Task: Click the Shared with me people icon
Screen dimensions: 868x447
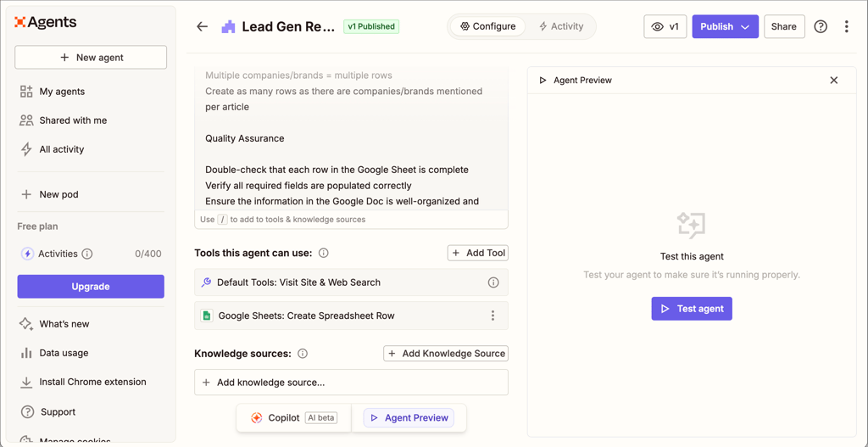Action: [x=26, y=120]
